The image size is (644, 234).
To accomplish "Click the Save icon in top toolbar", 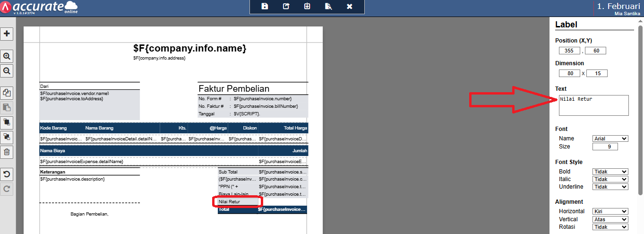I will [x=265, y=7].
